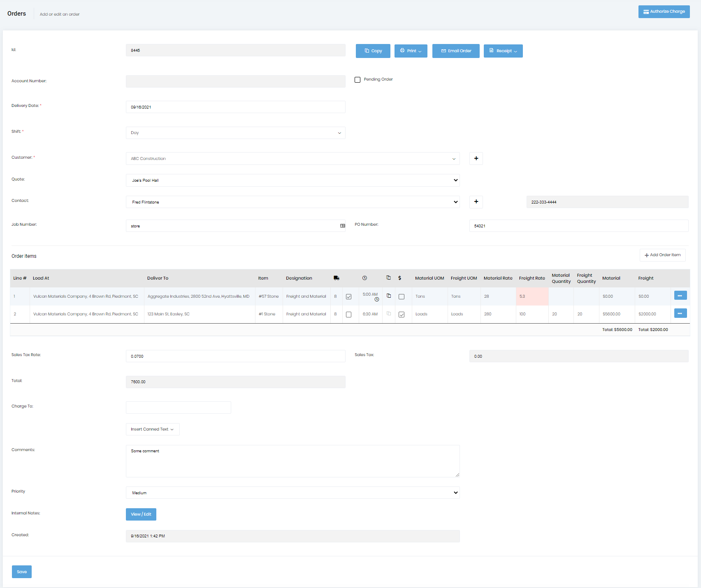The image size is (701, 588).
Task: Click the Authorize Charge button
Action: (664, 12)
